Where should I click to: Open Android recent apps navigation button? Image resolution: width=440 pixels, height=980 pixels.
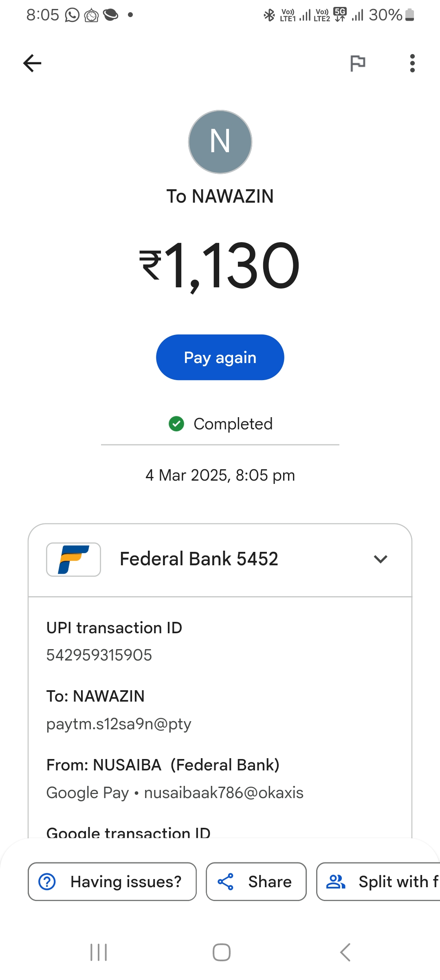click(x=99, y=952)
